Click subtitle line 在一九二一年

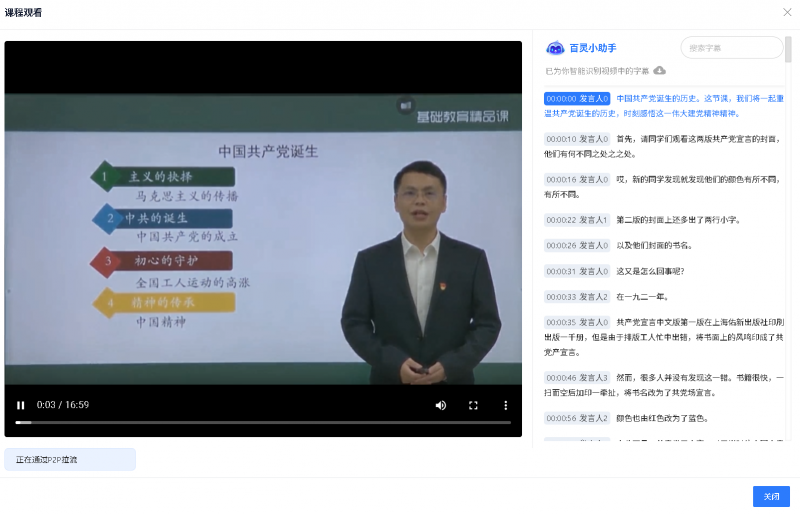pyautogui.click(x=642, y=297)
